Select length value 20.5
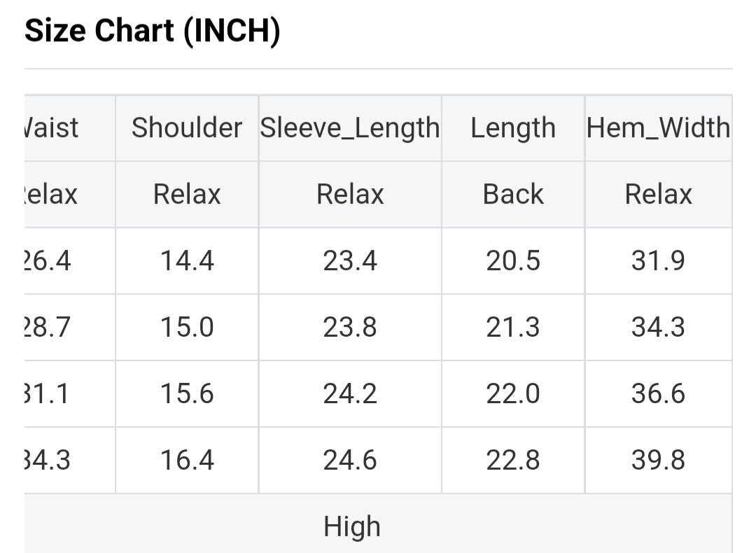Screen dimensions: 756x553 (513, 261)
